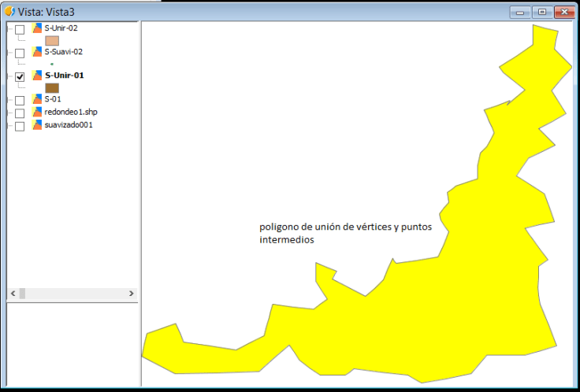
Task: Uncheck the S-Unir-01 layer visibility
Action: 20,76
